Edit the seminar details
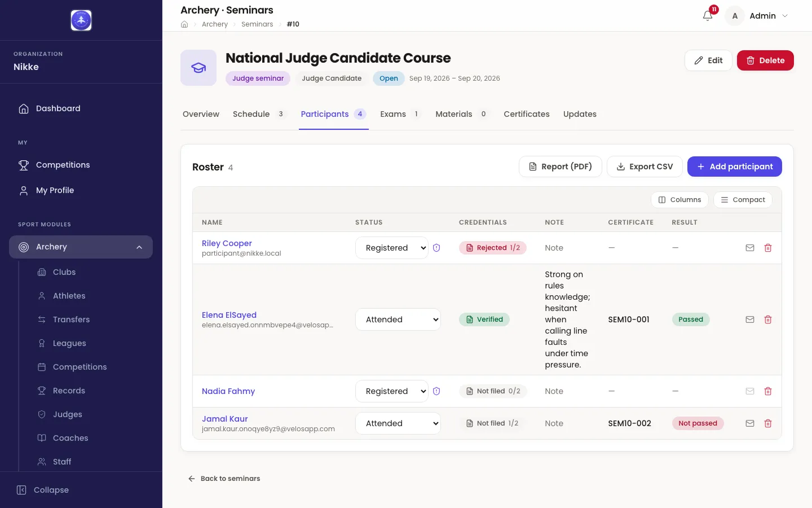 (708, 60)
